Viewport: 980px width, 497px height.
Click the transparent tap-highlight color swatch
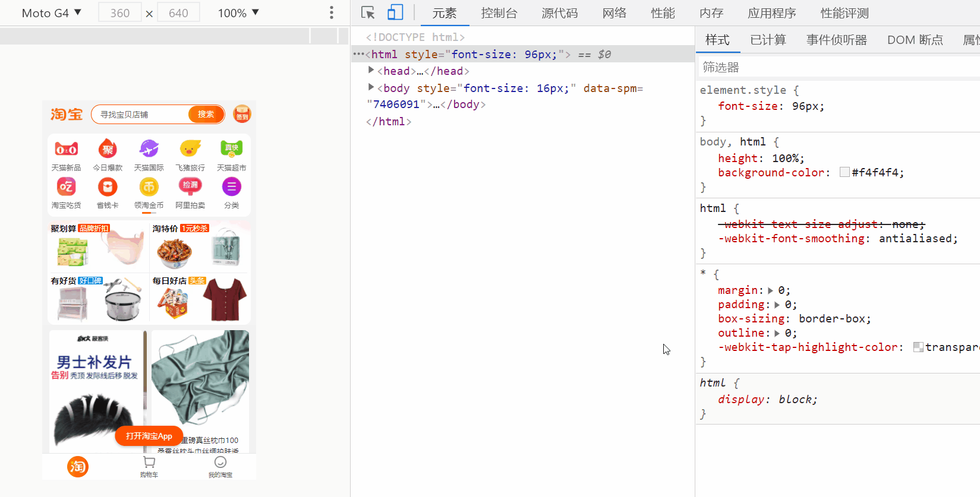[x=918, y=347]
